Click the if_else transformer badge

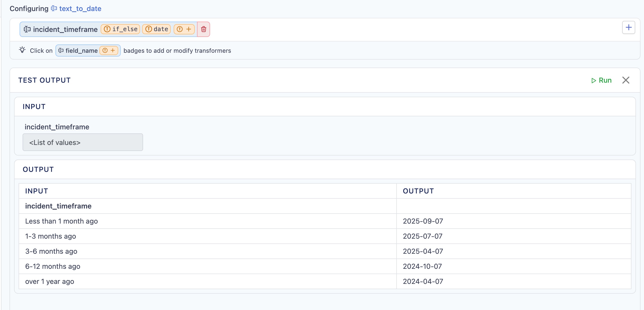pos(121,29)
